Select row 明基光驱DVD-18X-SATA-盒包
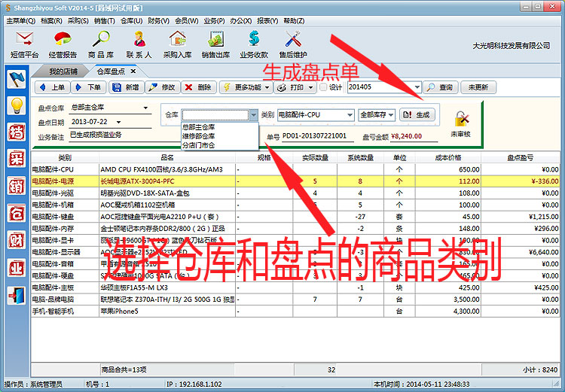This screenshot has height=392, width=565. (x=295, y=193)
